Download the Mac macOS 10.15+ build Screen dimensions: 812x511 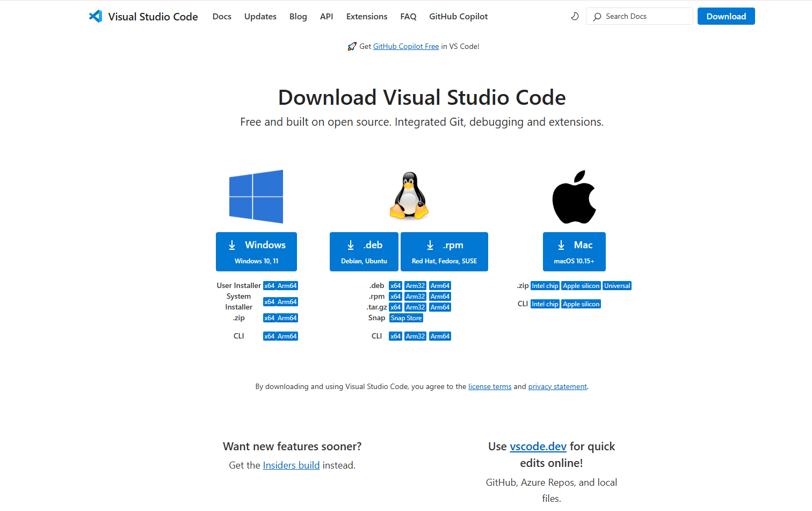coord(574,251)
